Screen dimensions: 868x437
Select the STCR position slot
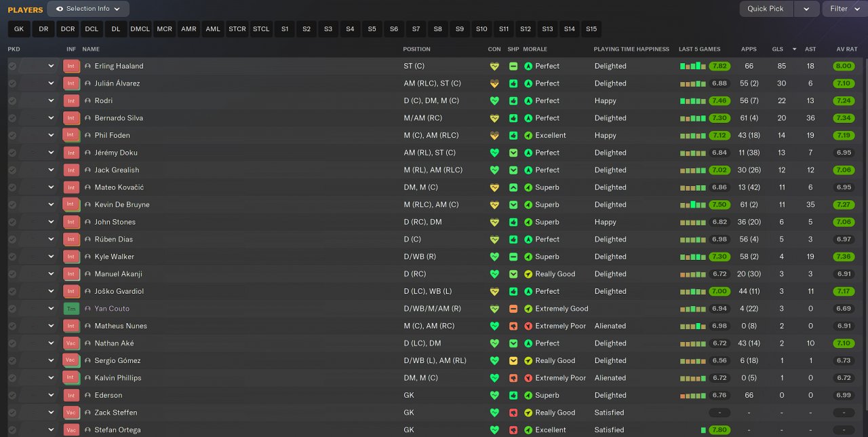237,29
